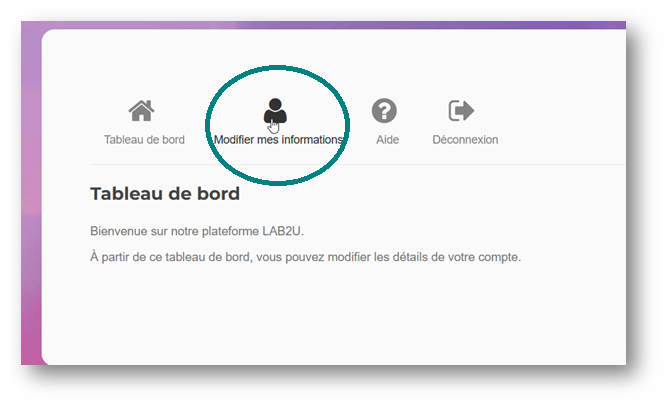
Task: Click the divider line below navigation
Action: point(400,164)
